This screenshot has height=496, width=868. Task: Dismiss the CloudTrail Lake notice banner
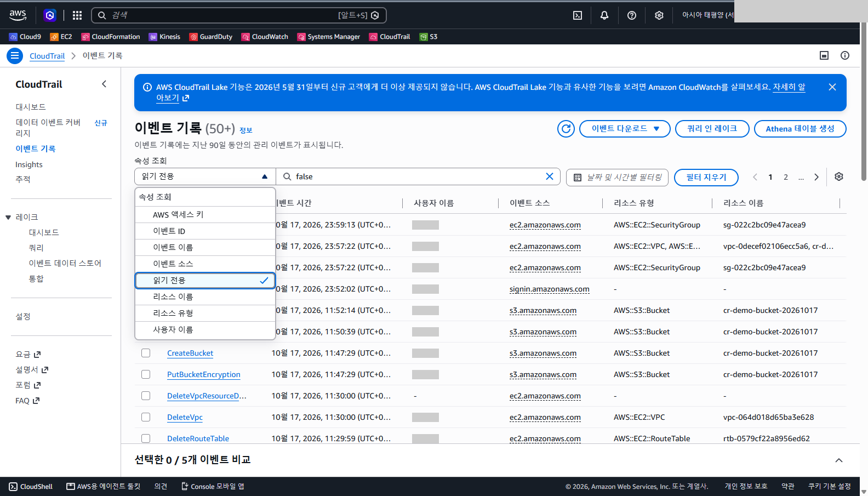coord(832,87)
